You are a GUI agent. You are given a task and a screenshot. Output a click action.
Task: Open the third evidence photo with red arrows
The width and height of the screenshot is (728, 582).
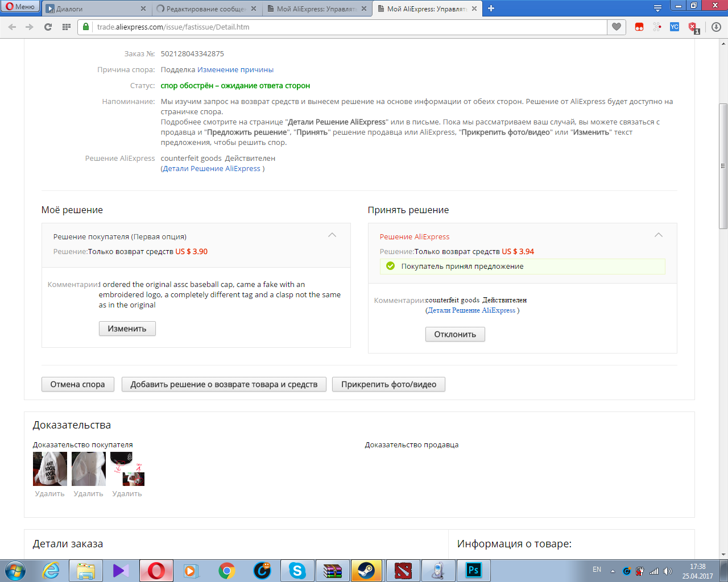coord(127,469)
